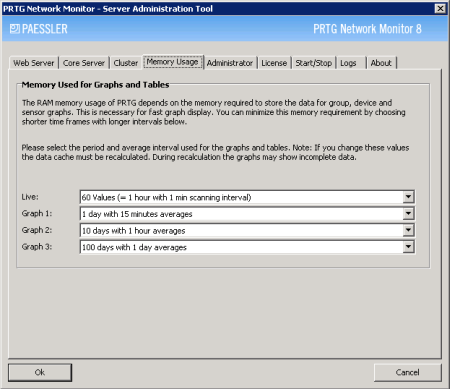Close the Server Administration Tool window
450x389 pixels.
click(x=440, y=8)
